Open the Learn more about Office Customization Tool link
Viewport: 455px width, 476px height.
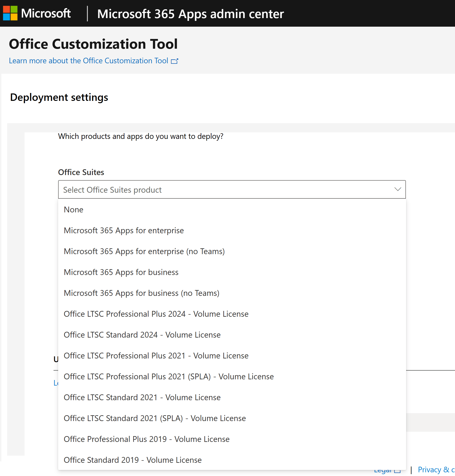88,61
